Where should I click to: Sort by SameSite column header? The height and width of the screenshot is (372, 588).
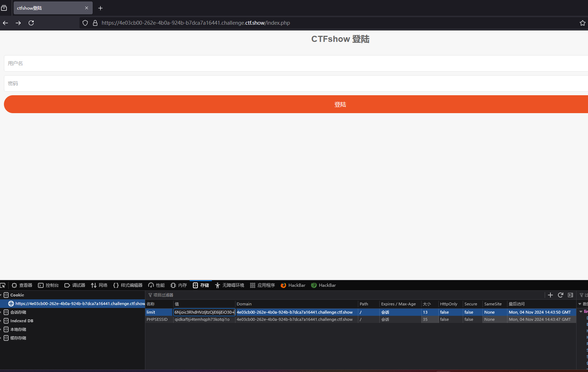[495, 304]
